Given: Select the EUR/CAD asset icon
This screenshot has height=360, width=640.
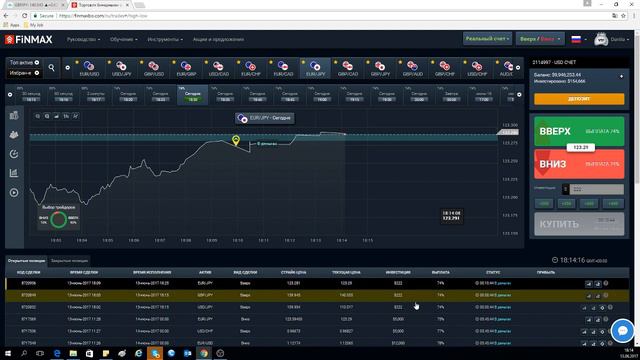Looking at the screenshot, I should click(x=283, y=66).
